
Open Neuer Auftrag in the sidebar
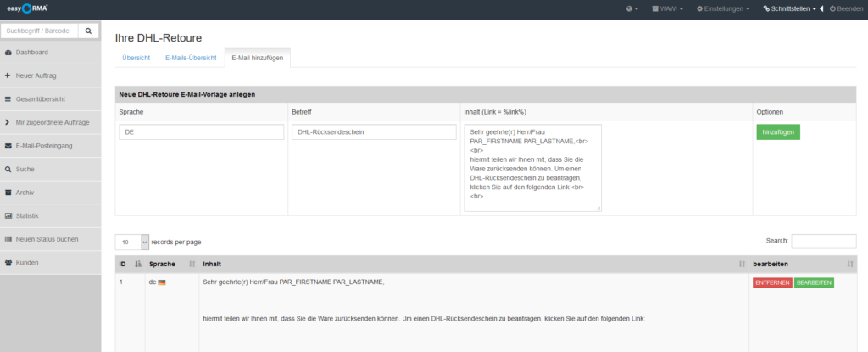click(x=50, y=75)
